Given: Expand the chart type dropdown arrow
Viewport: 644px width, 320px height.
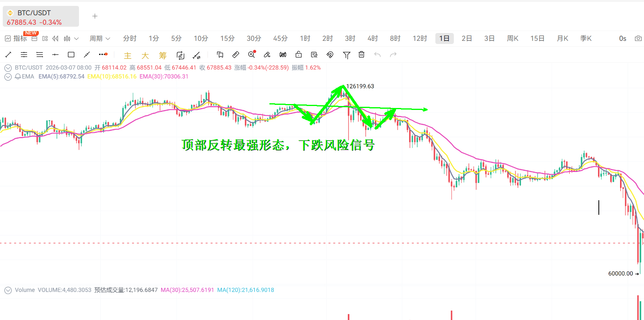Looking at the screenshot, I should (77, 38).
